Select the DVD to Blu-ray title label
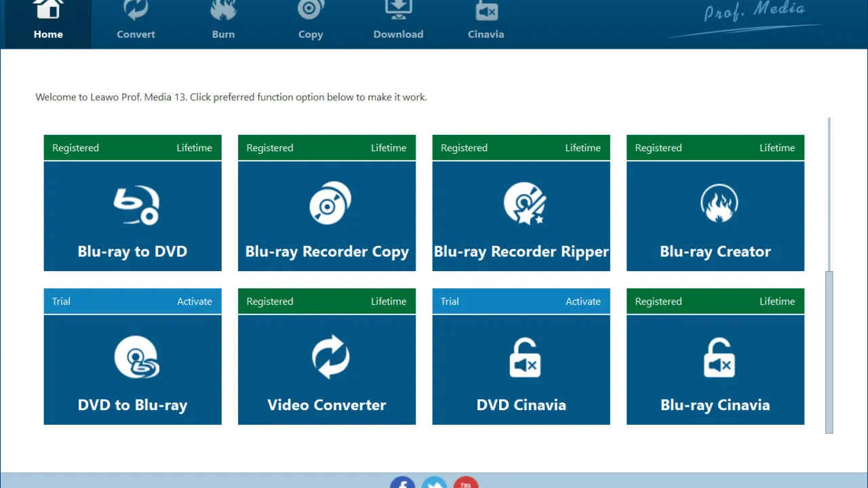868x488 pixels. coord(132,405)
